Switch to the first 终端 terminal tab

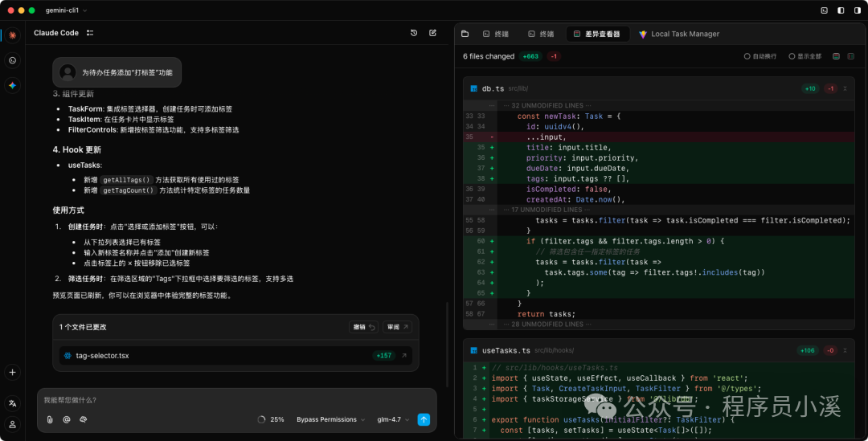(496, 34)
